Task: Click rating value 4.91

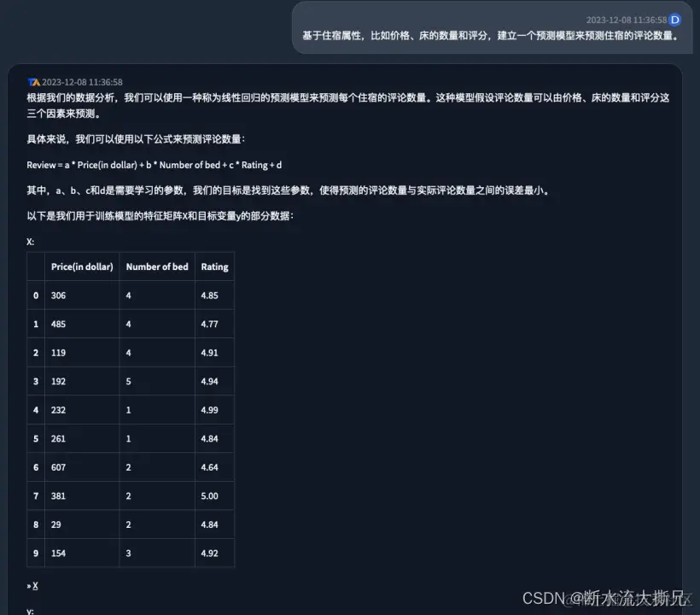Action: tap(209, 353)
